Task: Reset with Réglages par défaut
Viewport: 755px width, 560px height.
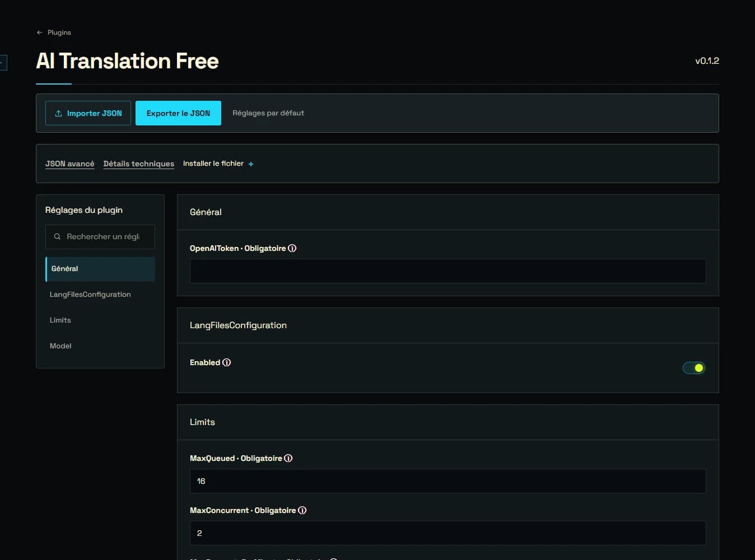Action: (268, 113)
